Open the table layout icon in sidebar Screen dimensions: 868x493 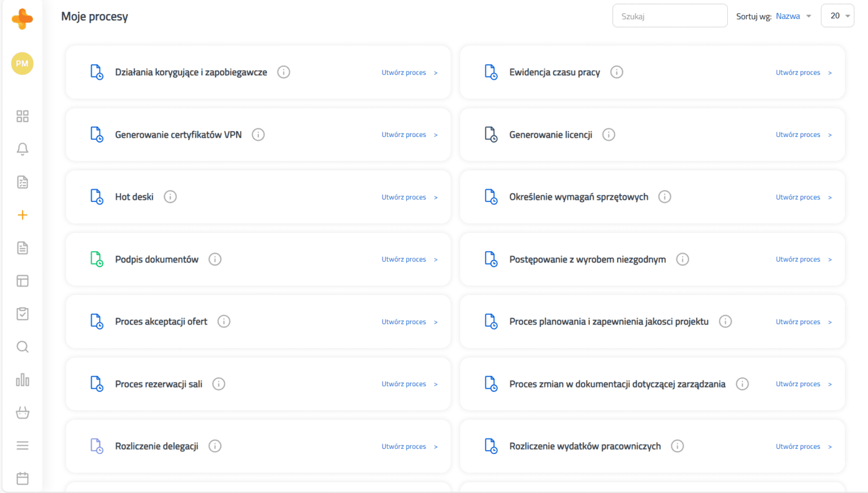(22, 280)
